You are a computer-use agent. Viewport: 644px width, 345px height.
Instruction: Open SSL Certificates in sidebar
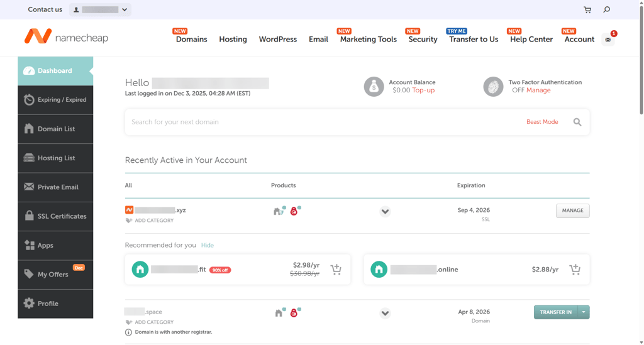point(55,216)
